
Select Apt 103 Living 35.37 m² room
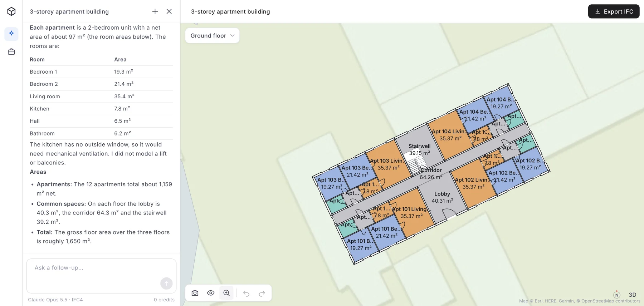click(x=388, y=164)
